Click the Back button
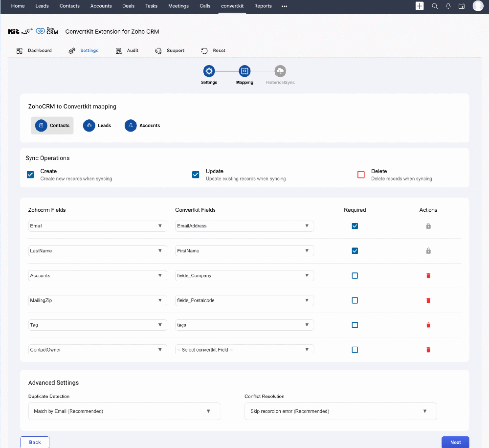Image resolution: width=489 pixels, height=448 pixels. pos(35,442)
